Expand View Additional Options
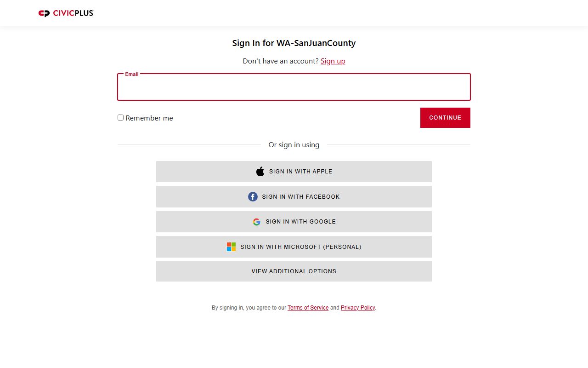This screenshot has width=588, height=368. click(x=294, y=271)
